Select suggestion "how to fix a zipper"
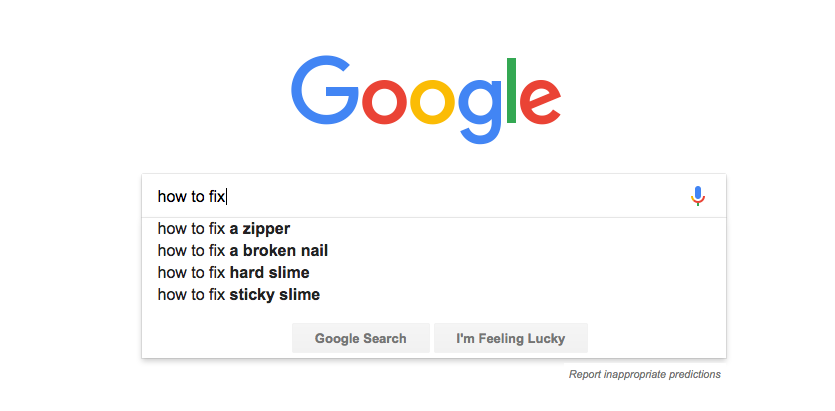Viewport: 835px width, 411px height. click(x=224, y=229)
